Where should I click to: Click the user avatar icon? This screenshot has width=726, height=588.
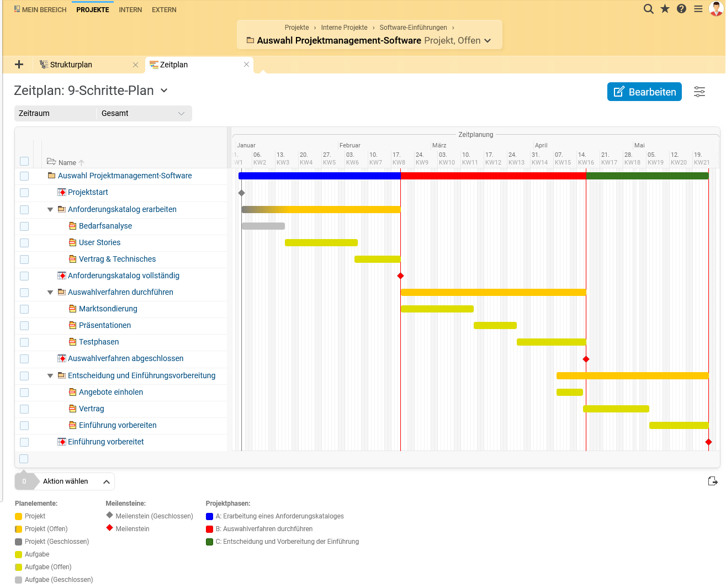point(716,9)
